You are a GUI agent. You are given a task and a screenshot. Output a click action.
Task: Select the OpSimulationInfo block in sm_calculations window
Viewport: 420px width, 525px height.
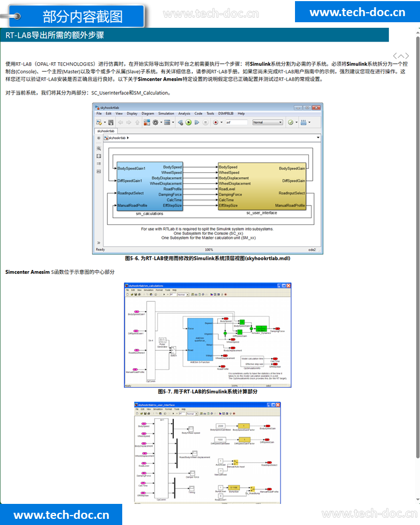tap(252, 361)
